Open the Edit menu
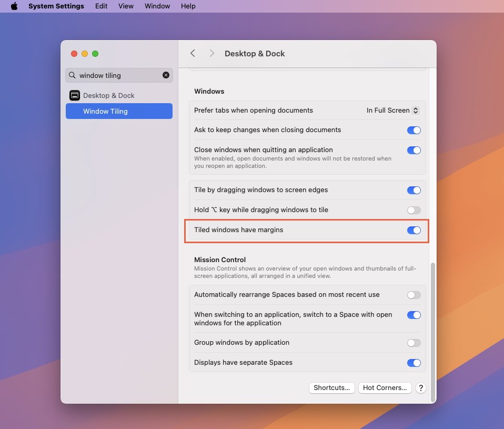The image size is (504, 429). point(101,6)
